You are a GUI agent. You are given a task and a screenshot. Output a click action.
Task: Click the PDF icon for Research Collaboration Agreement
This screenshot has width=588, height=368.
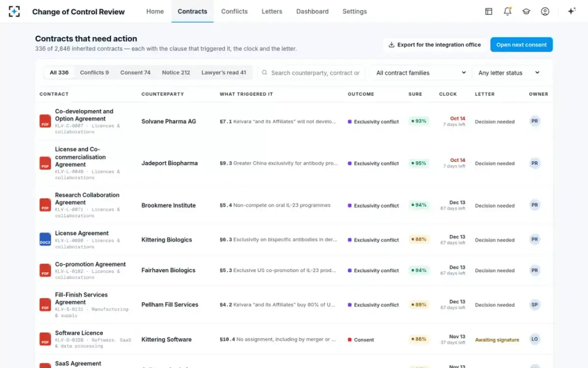[45, 205]
